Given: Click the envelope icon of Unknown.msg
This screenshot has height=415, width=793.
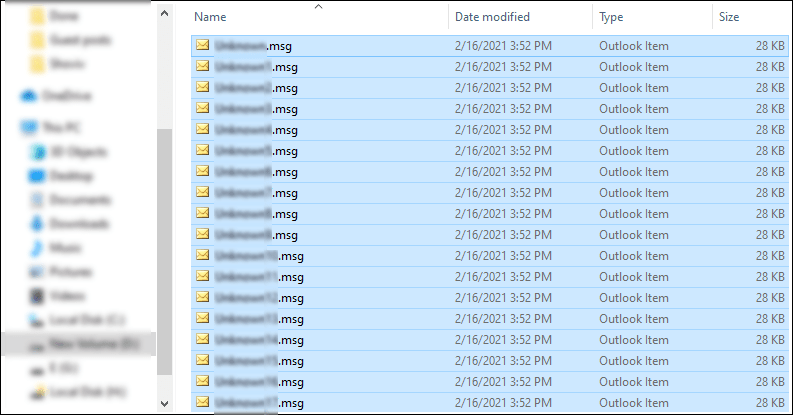Looking at the screenshot, I should [x=203, y=45].
